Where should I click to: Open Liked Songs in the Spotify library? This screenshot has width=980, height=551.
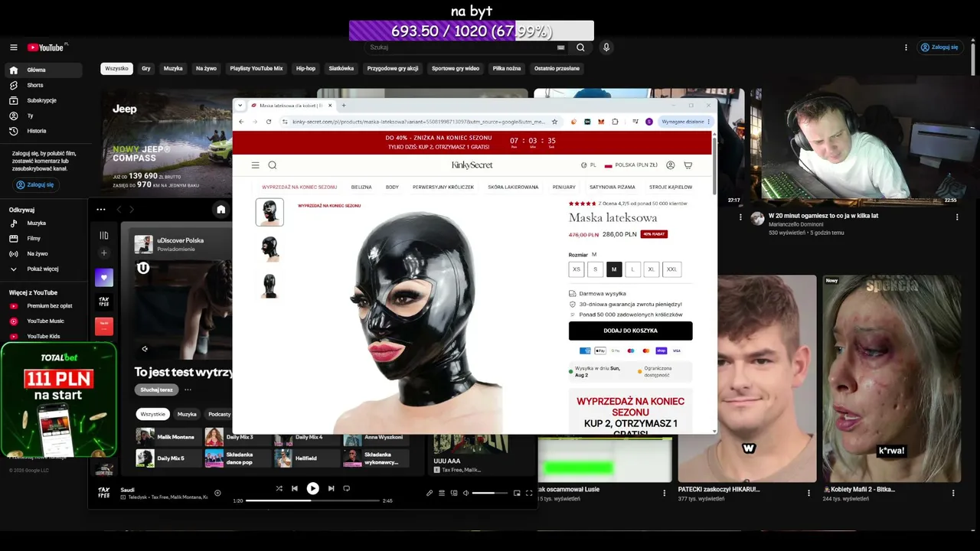click(x=104, y=277)
